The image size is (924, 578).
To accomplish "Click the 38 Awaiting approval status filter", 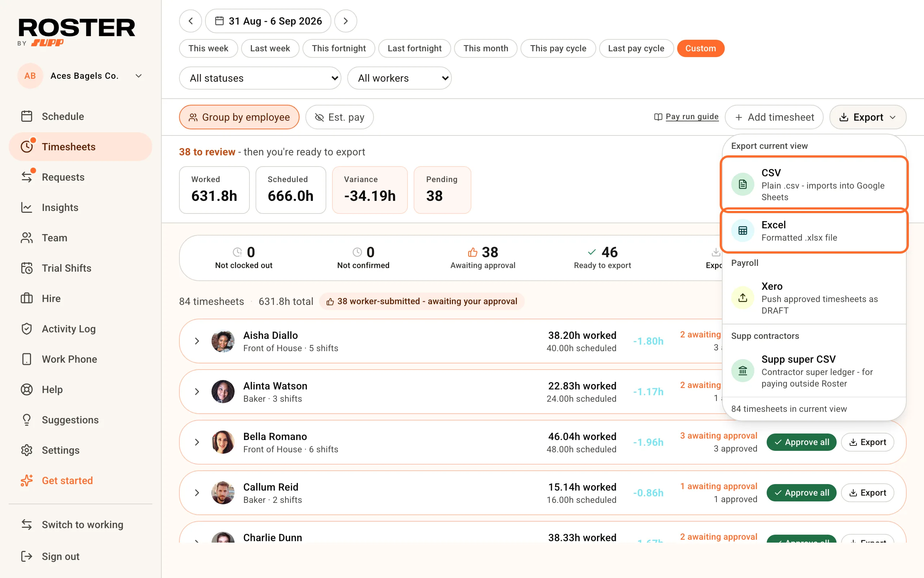I will (x=483, y=258).
